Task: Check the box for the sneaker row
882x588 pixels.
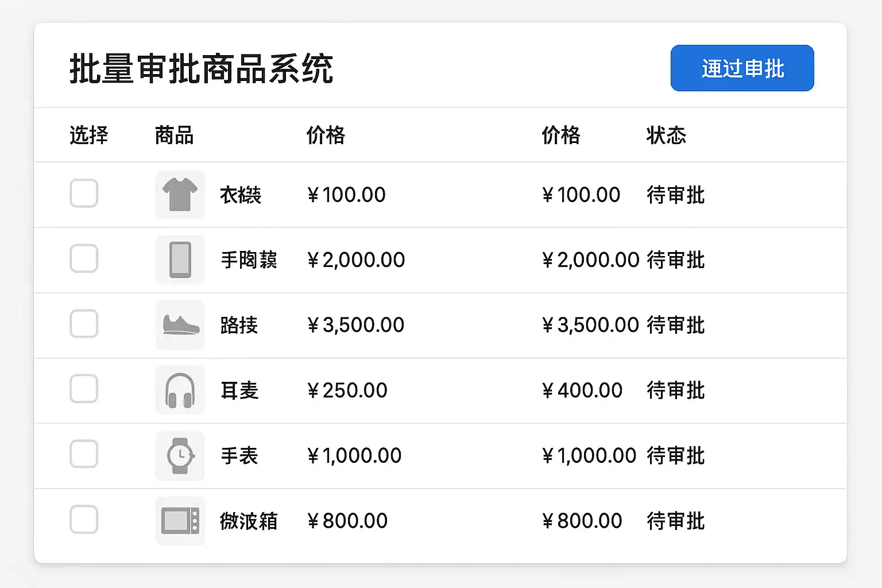Action: [x=84, y=324]
